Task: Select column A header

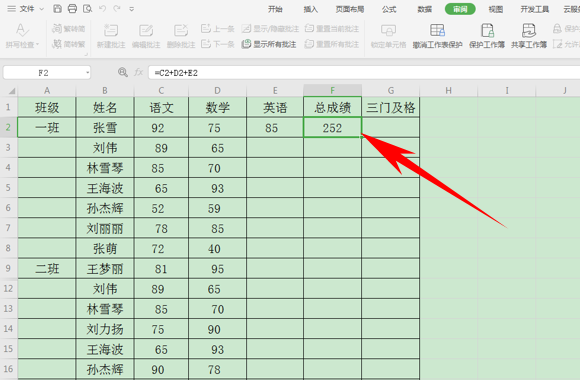Action: coord(47,91)
